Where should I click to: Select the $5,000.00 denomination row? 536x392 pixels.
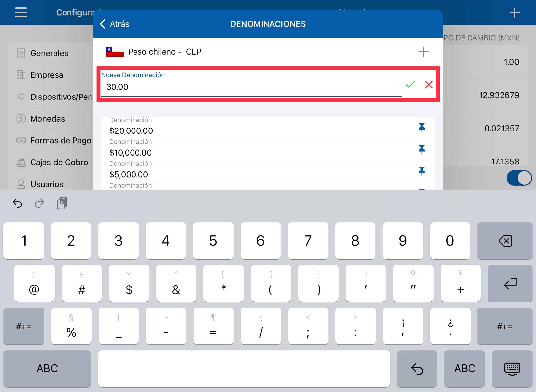(x=268, y=171)
